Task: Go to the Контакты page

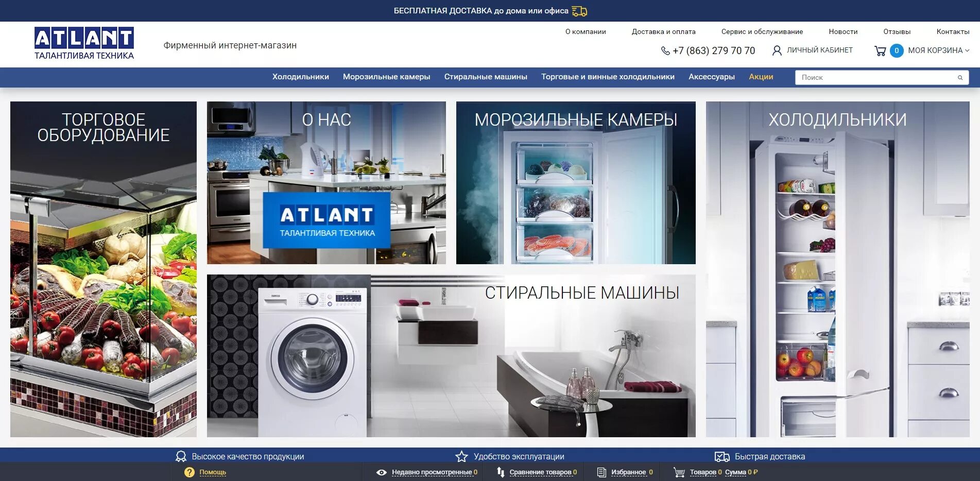Action: (x=953, y=31)
